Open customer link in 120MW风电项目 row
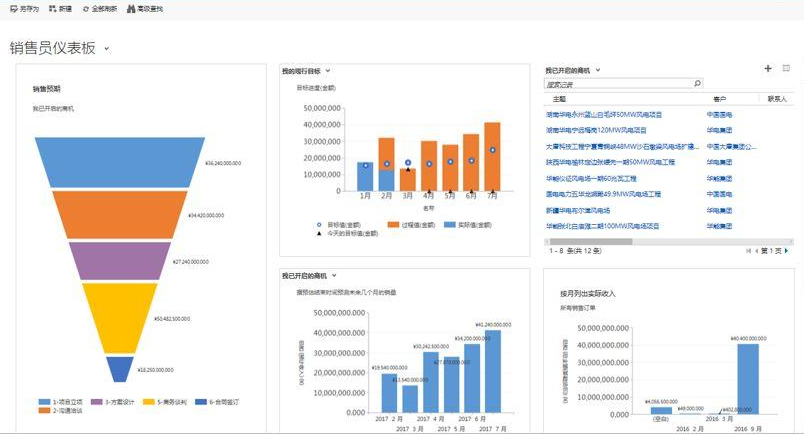 pyautogui.click(x=719, y=130)
